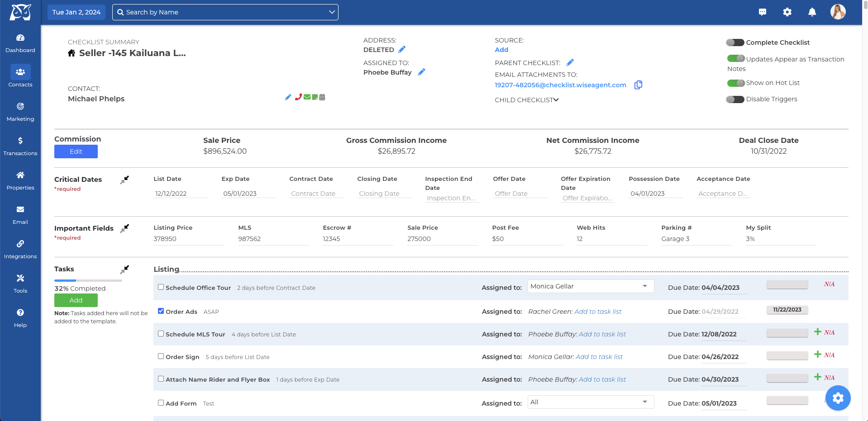Viewport: 868px width, 421px height.
Task: Go to Marketing in the sidebar
Action: click(20, 112)
